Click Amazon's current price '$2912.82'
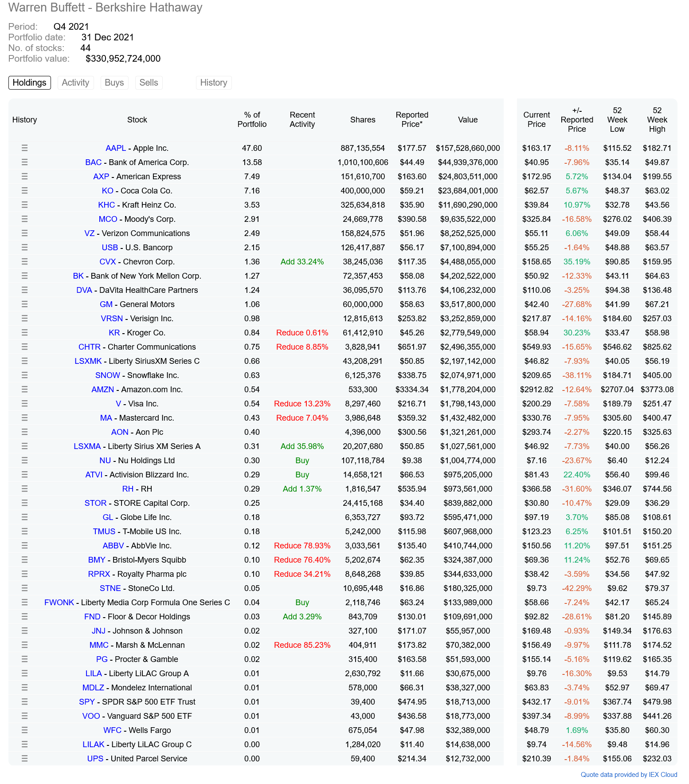Screen dimensions: 689x784 [536, 390]
